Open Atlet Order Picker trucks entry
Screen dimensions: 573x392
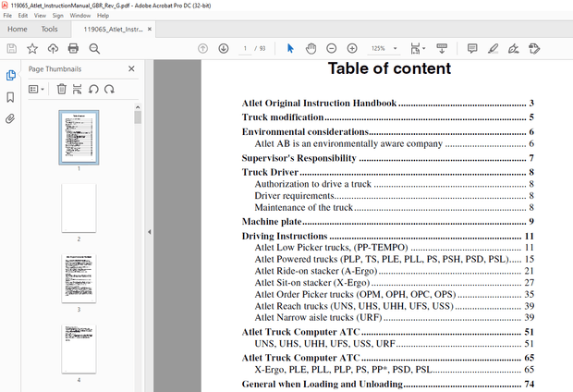click(x=395, y=294)
